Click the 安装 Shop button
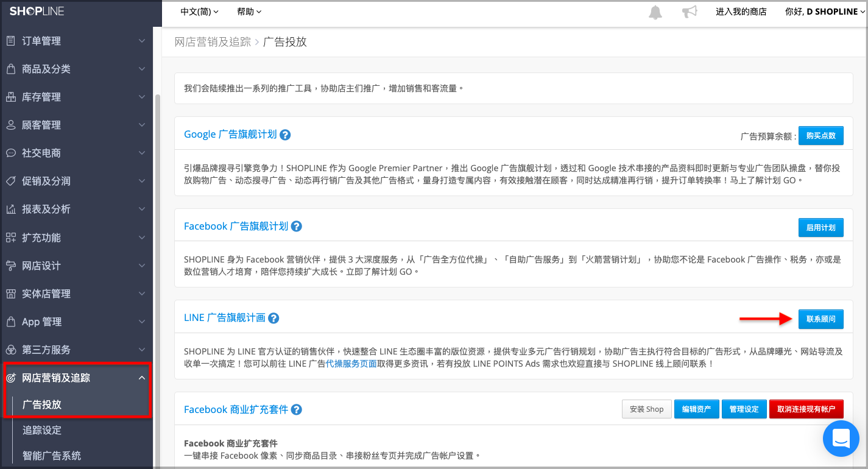Image resolution: width=868 pixels, height=469 pixels. (646, 409)
